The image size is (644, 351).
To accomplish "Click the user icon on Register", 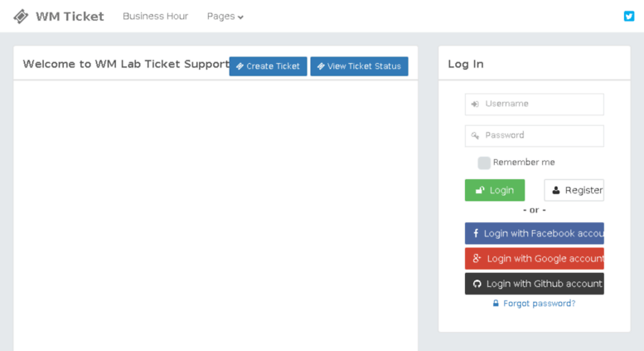I will [x=555, y=190].
